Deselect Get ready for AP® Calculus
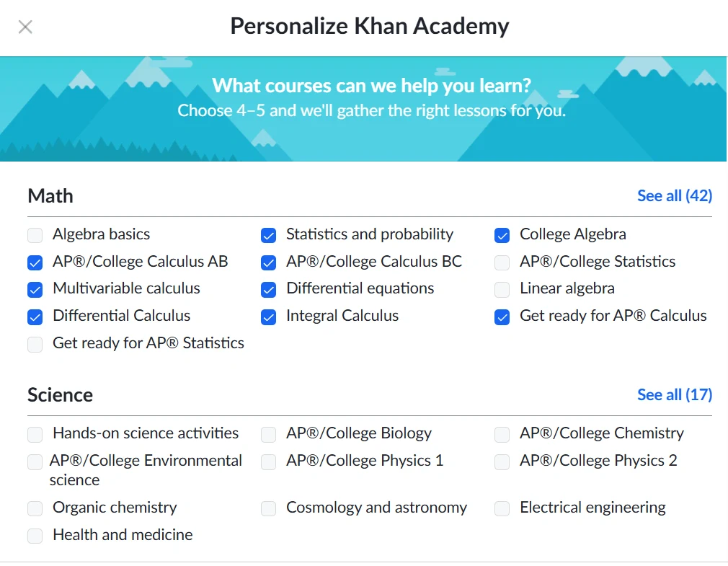 pos(502,317)
